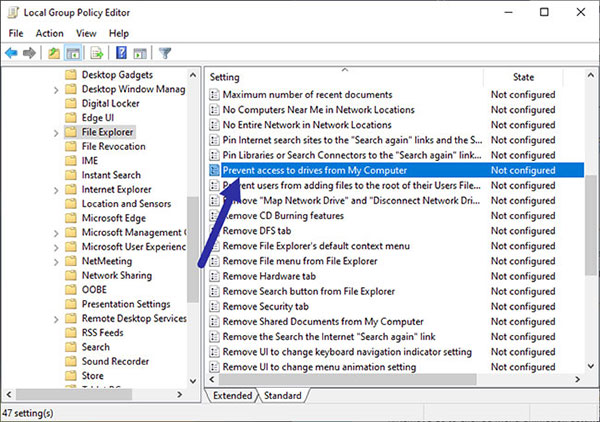Open the Action menu

coord(49,33)
